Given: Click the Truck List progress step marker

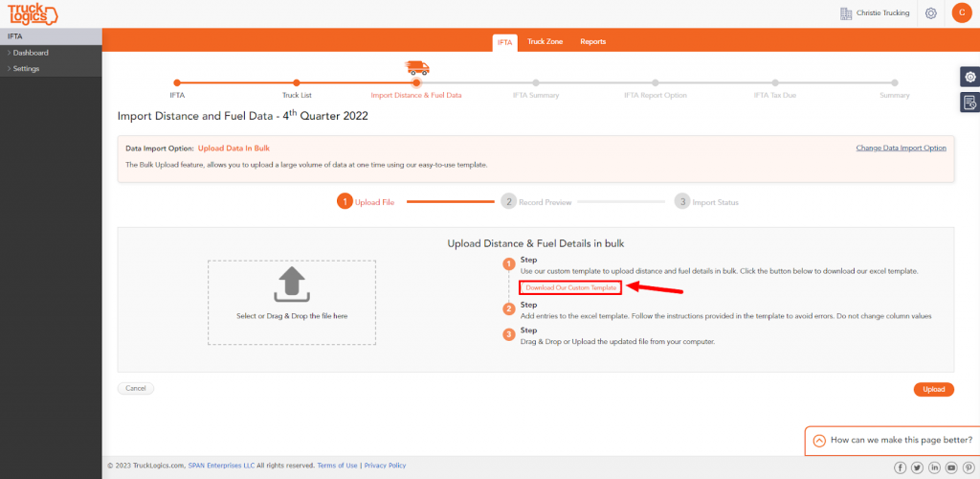Looking at the screenshot, I should click(297, 82).
